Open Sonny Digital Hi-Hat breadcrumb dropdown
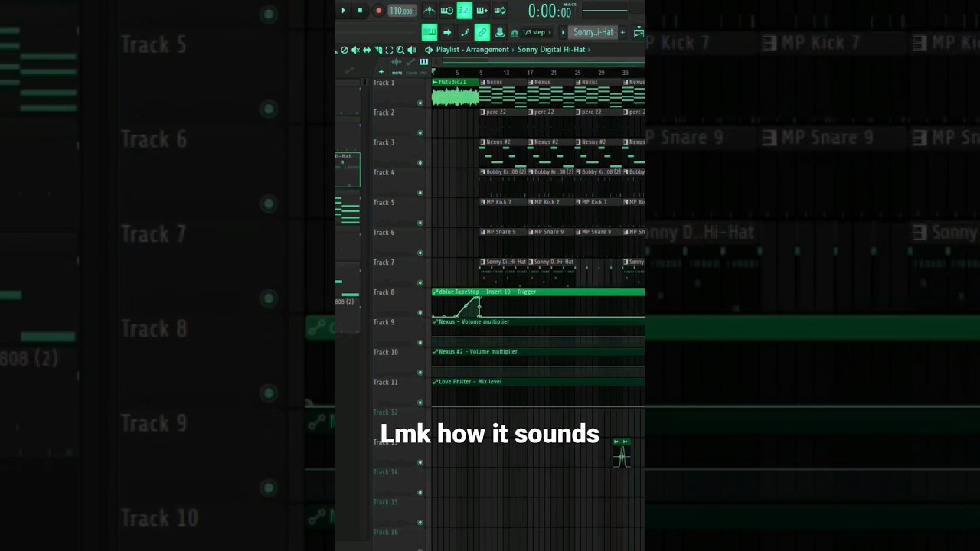This screenshot has height=551, width=980. 551,49
